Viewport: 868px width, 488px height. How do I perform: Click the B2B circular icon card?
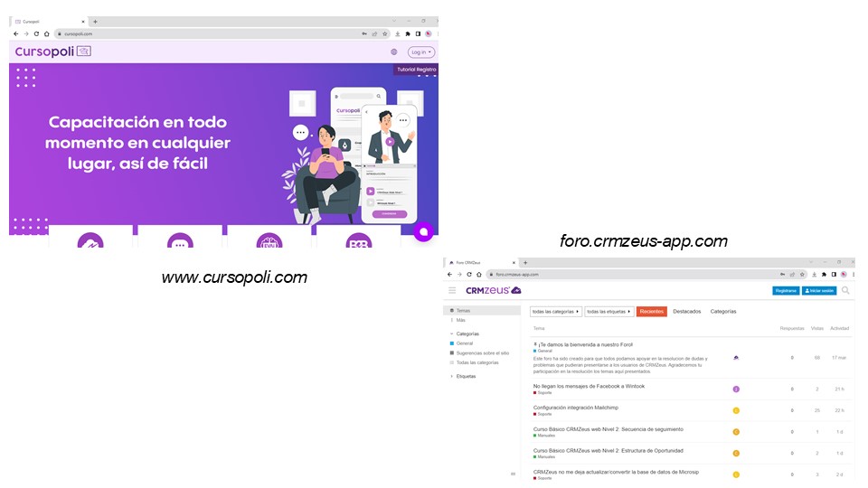click(x=358, y=243)
